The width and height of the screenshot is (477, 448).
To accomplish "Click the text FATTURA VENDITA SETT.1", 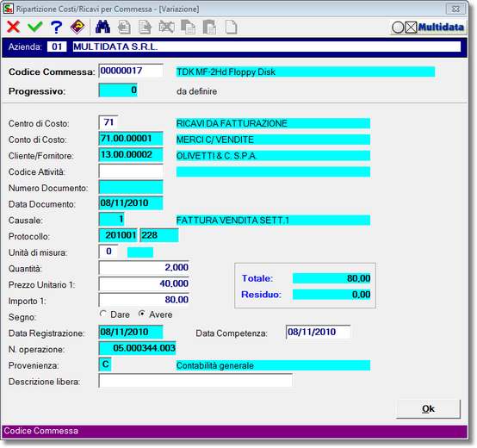I will 232,220.
